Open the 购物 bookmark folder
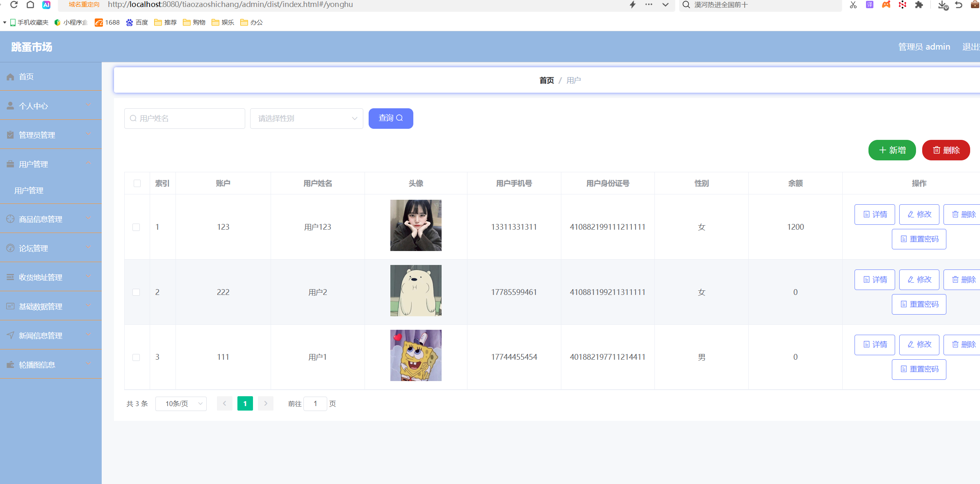Screen dimensions: 980x484 point(194,22)
